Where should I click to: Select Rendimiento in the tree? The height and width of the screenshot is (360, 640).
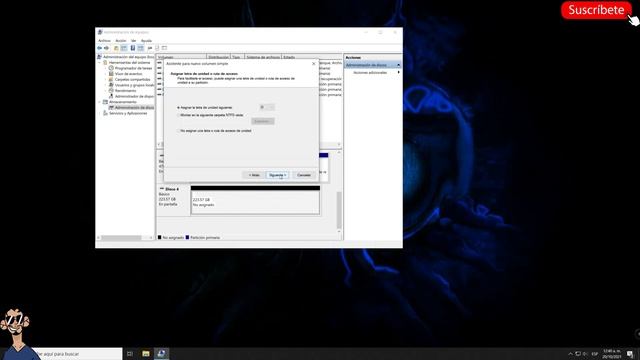(125, 91)
